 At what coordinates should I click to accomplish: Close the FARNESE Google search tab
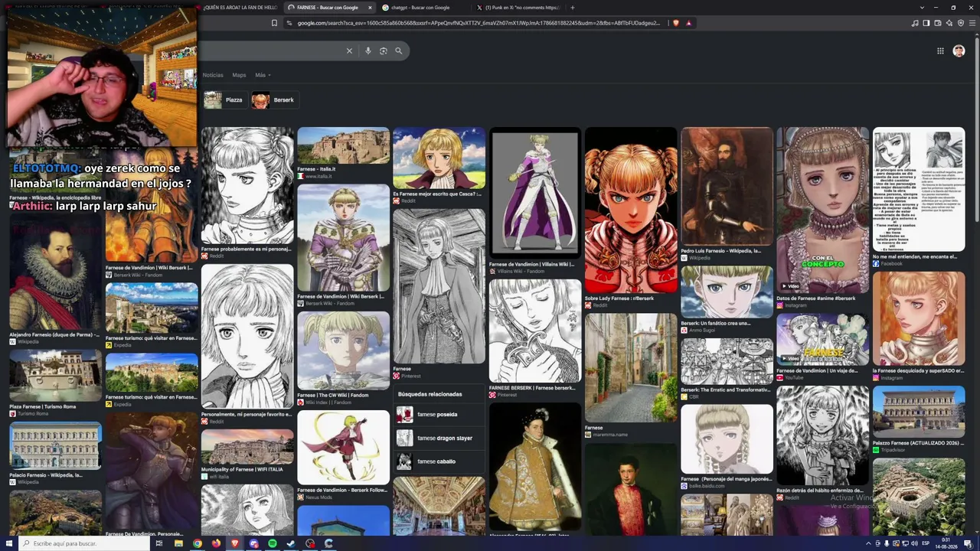pyautogui.click(x=370, y=8)
